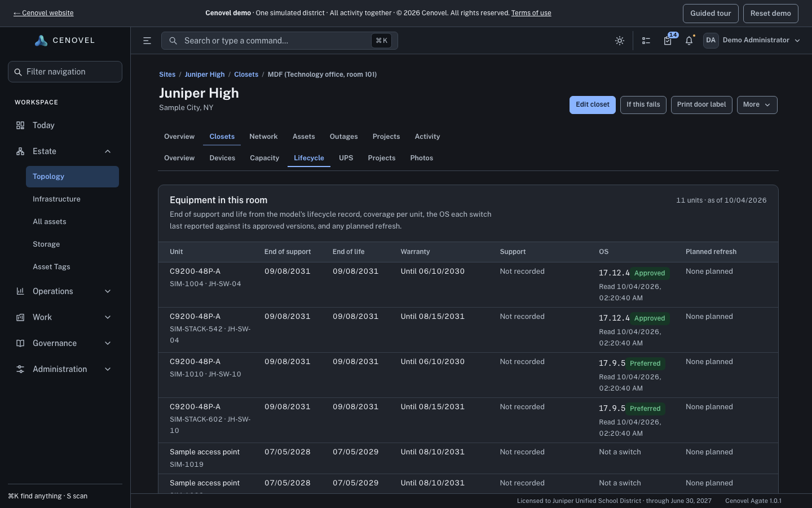Viewport: 812px width, 508px height.
Task: Start the Guided tour
Action: pos(710,14)
